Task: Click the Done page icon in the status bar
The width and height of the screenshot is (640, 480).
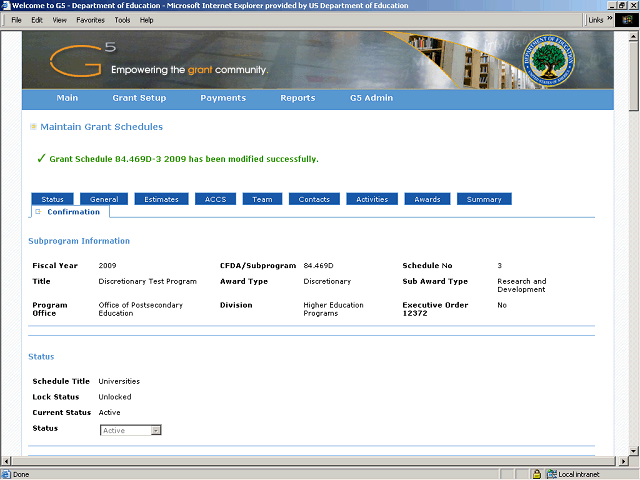Action: tap(6, 474)
